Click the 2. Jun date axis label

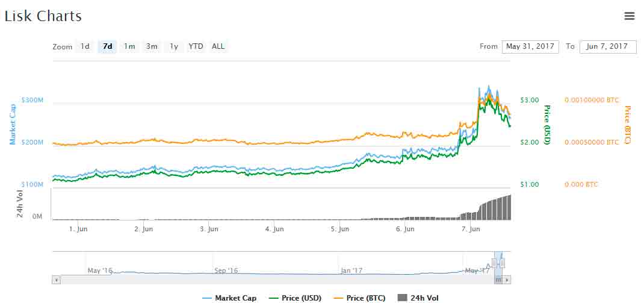(x=143, y=230)
